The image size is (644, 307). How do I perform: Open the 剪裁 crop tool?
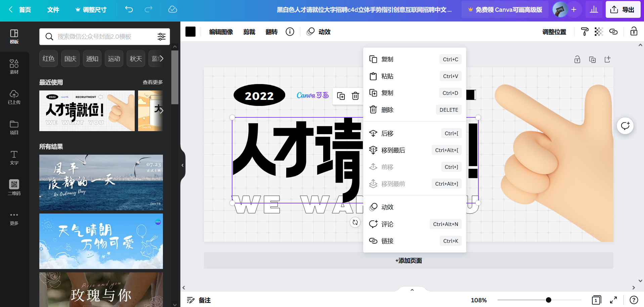(x=249, y=32)
